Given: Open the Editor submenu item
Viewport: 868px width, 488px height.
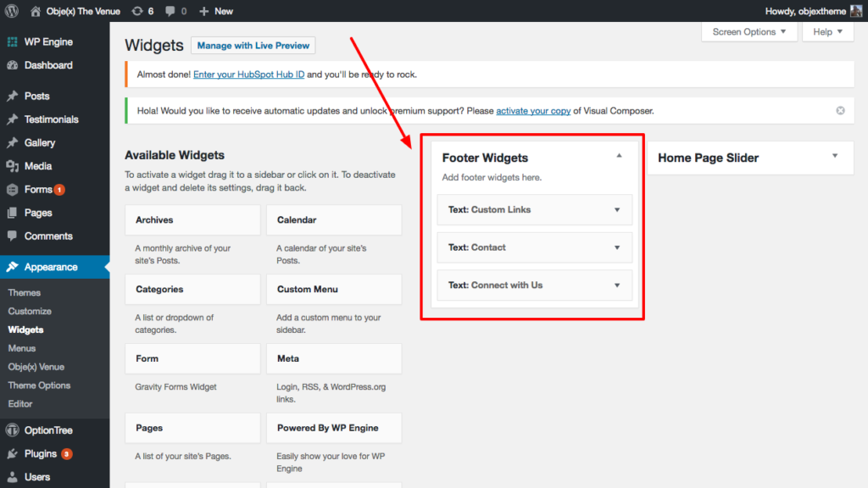Looking at the screenshot, I should pyautogui.click(x=20, y=404).
